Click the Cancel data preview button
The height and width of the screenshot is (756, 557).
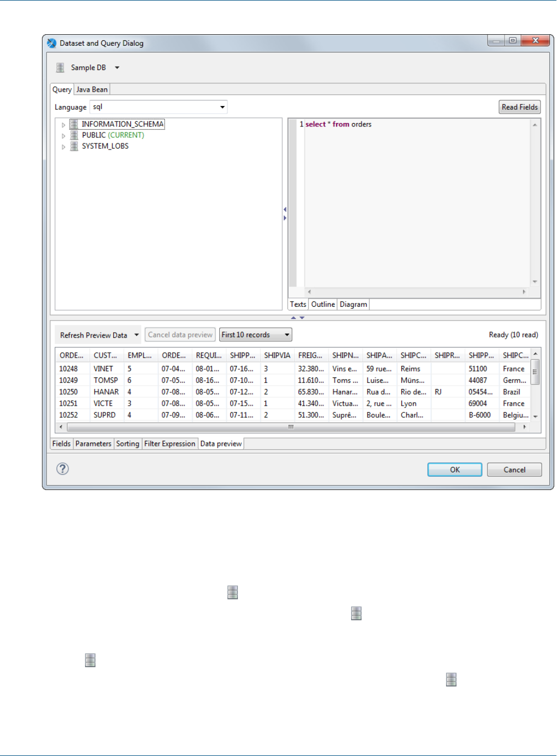pos(180,334)
